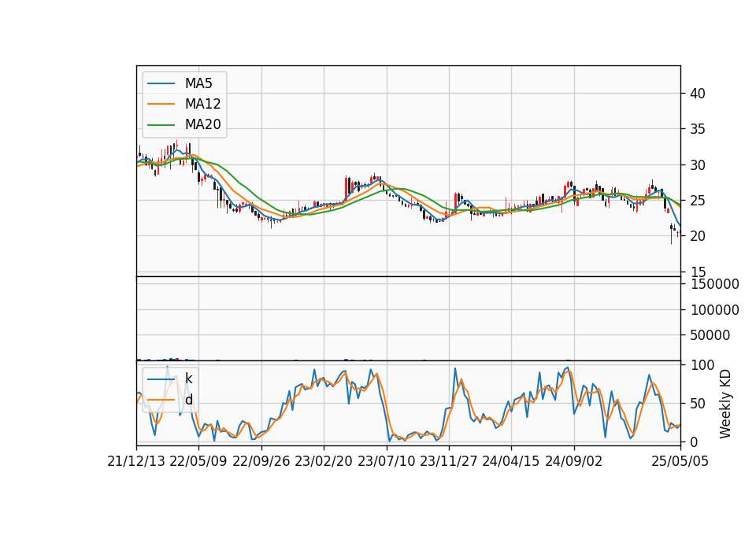
Task: Click the 25/05/05 date tick label
Action: pyautogui.click(x=680, y=461)
